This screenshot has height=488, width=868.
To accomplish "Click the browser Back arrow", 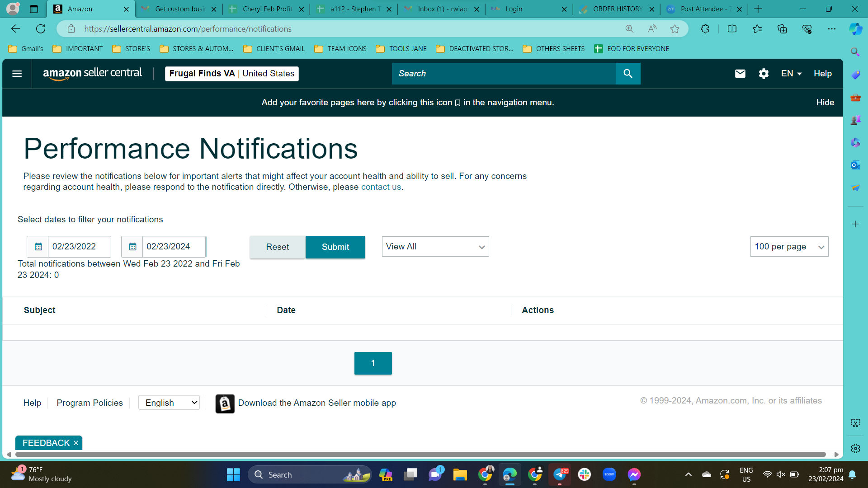I will point(16,29).
